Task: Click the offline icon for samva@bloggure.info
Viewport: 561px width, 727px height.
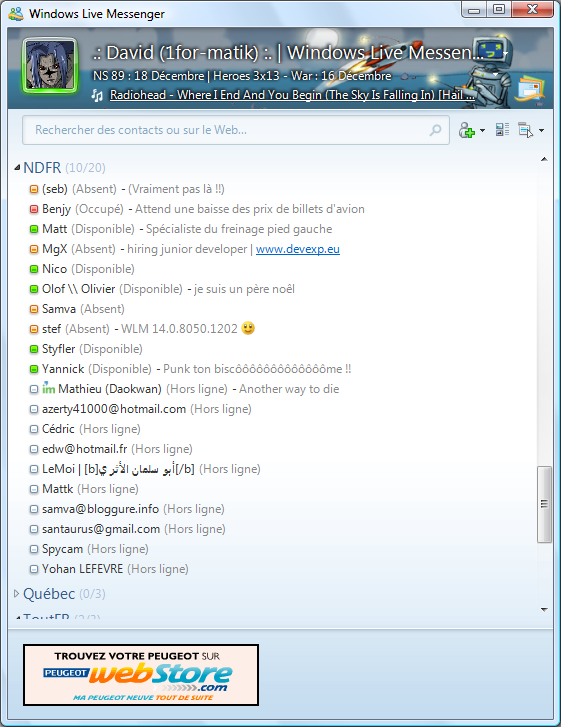Action: pos(34,509)
